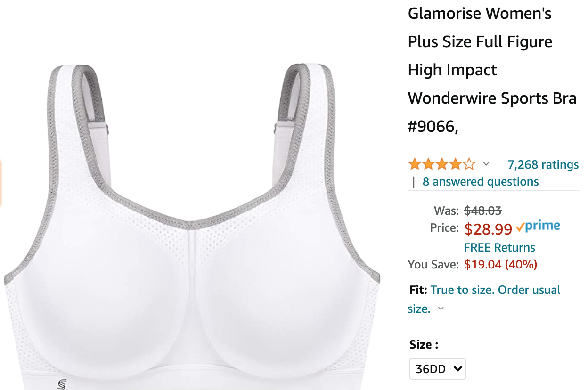Click the star rating icons
588x390 pixels.
point(442,164)
